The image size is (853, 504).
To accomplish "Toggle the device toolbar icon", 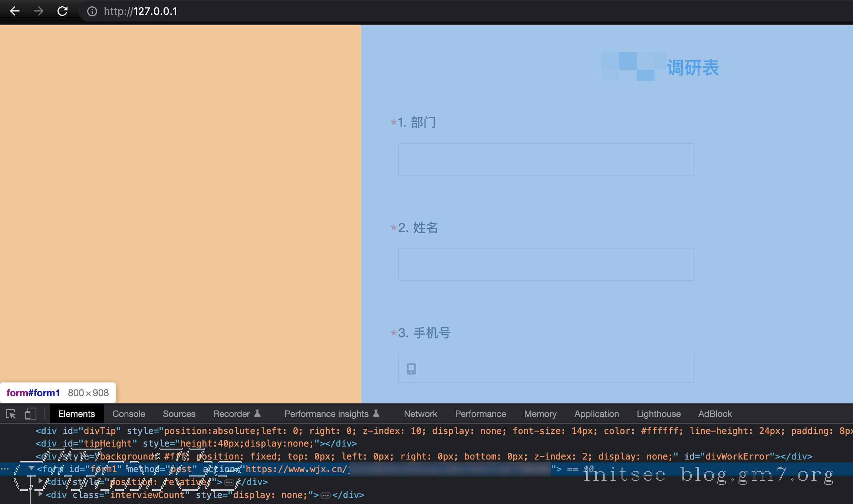I will 30,414.
